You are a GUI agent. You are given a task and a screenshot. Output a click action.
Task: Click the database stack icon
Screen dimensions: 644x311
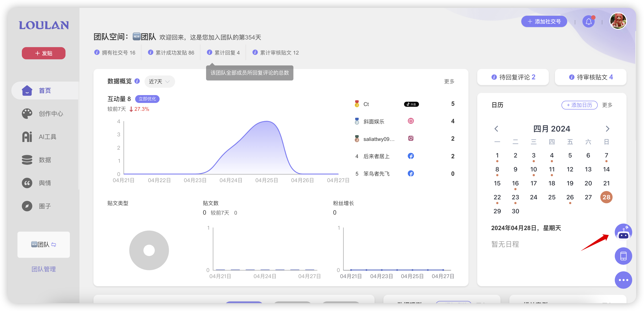click(27, 160)
